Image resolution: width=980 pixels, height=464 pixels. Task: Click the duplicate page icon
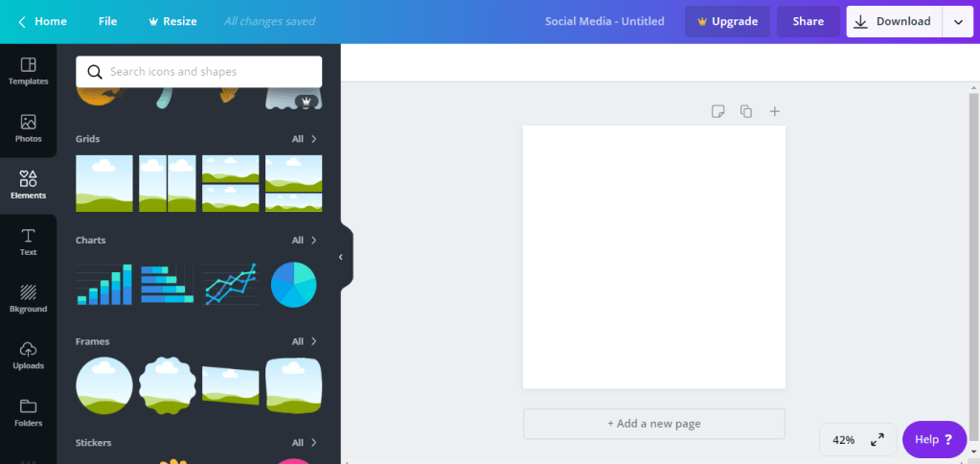[746, 112]
